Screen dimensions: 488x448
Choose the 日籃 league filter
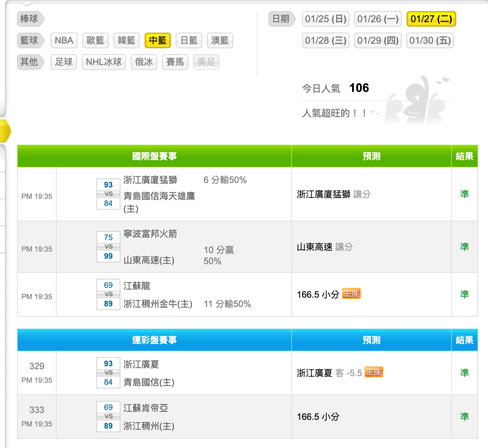(x=189, y=41)
